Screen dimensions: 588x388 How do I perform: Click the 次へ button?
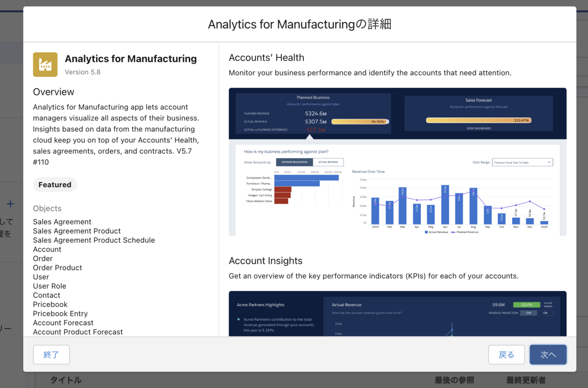pos(548,354)
